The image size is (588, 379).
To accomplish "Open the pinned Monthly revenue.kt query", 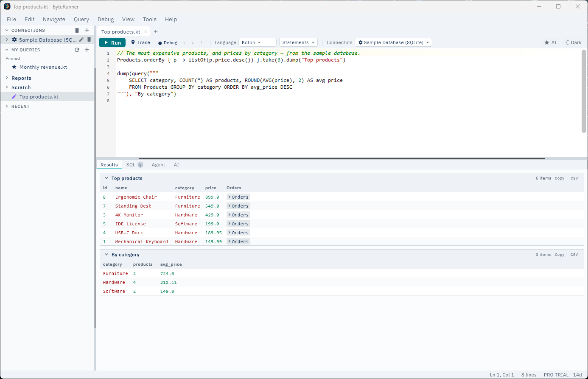I will click(x=43, y=67).
